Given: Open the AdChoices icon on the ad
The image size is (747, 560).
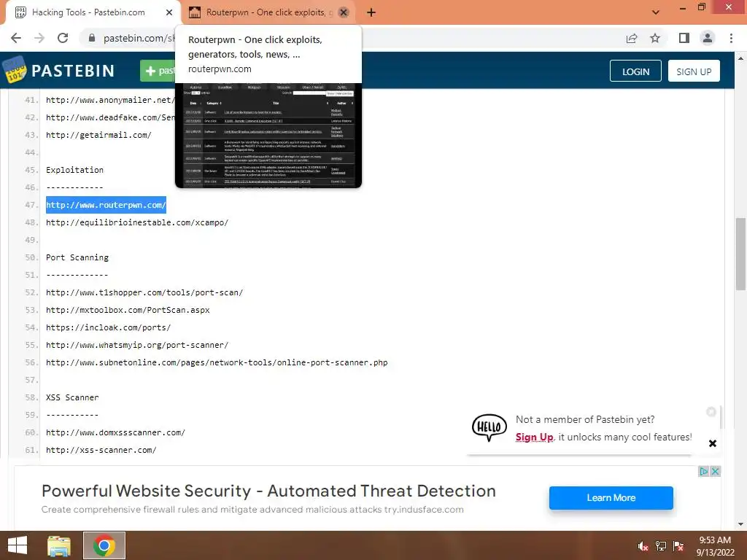Looking at the screenshot, I should point(704,472).
